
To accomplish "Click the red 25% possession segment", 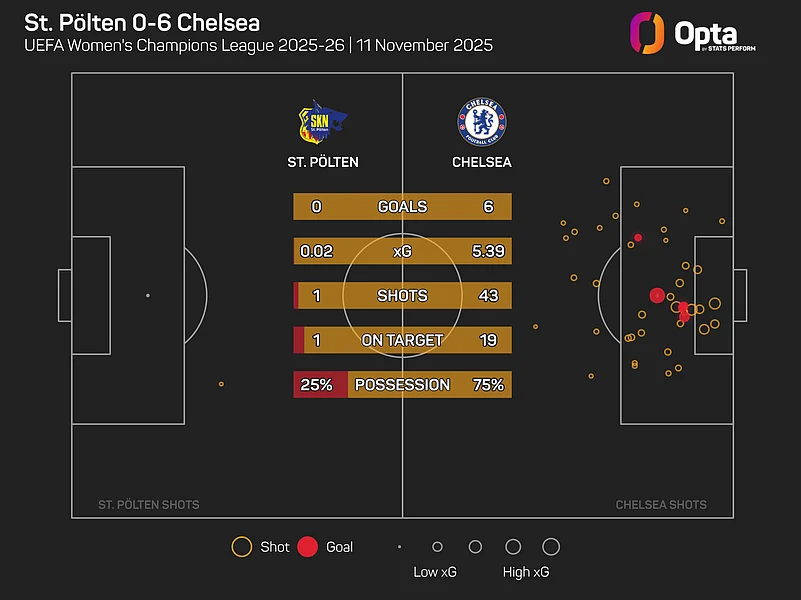I will pos(320,385).
